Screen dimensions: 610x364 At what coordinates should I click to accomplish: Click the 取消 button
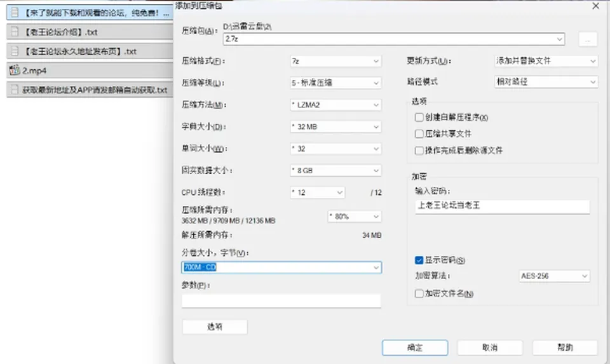point(490,347)
